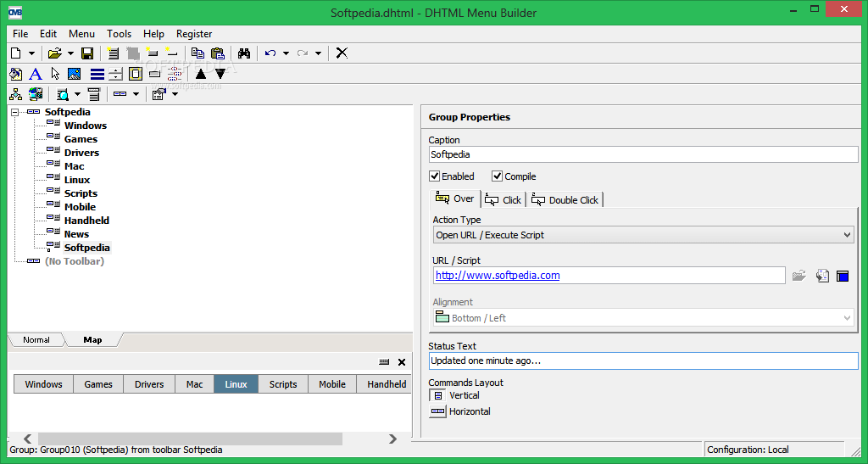Image resolution: width=868 pixels, height=464 pixels.
Task: Open image settings with the picture icon
Action: tap(75, 74)
